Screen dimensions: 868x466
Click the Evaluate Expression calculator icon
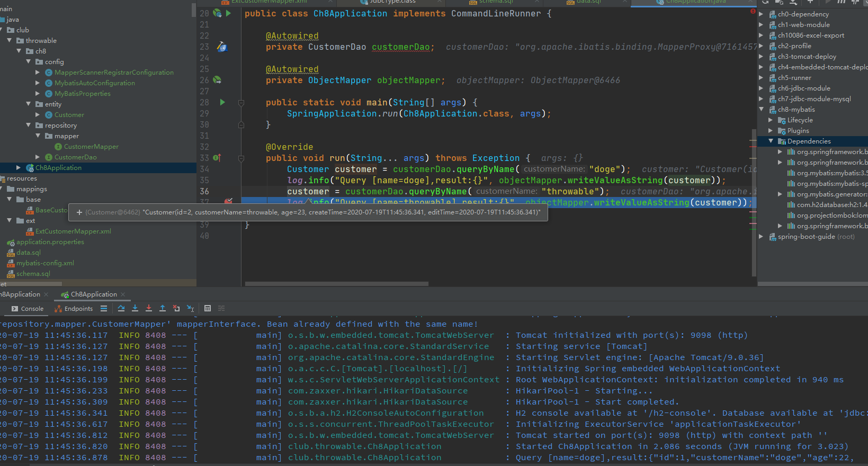[208, 308]
